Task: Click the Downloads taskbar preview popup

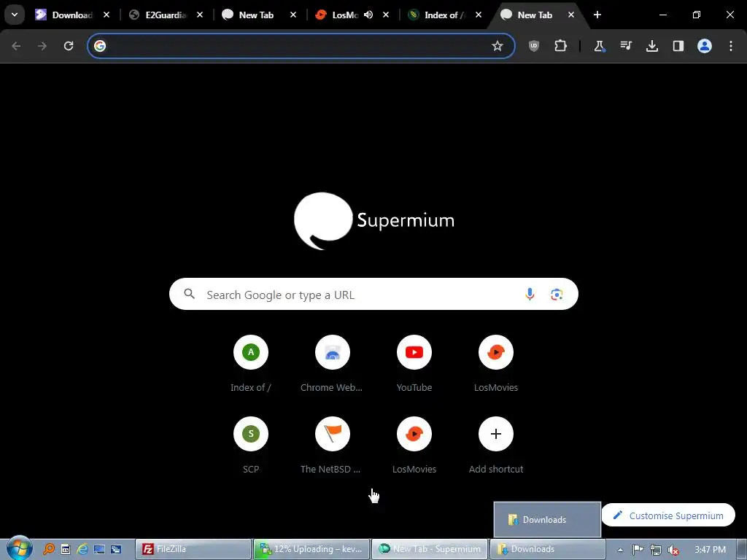Action: 547,519
